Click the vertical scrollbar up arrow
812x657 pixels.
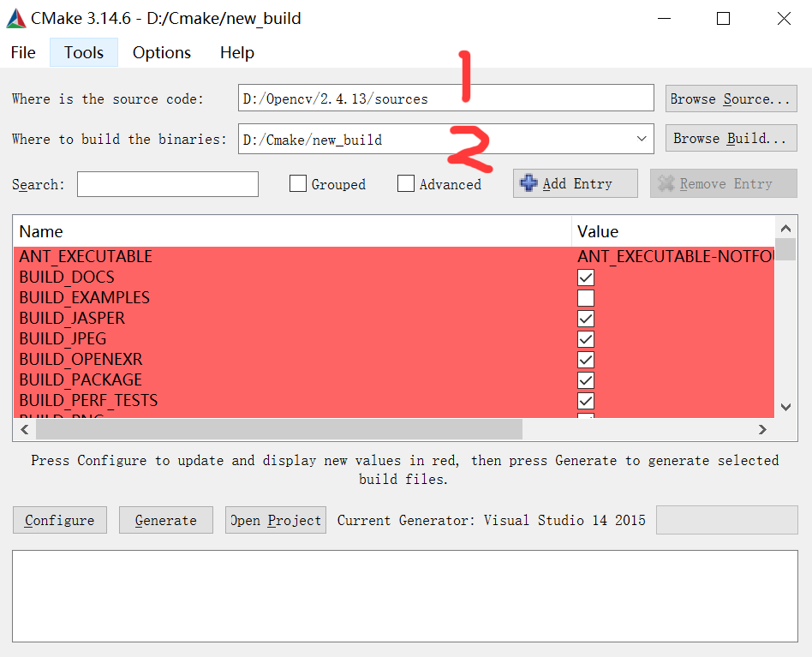(785, 229)
